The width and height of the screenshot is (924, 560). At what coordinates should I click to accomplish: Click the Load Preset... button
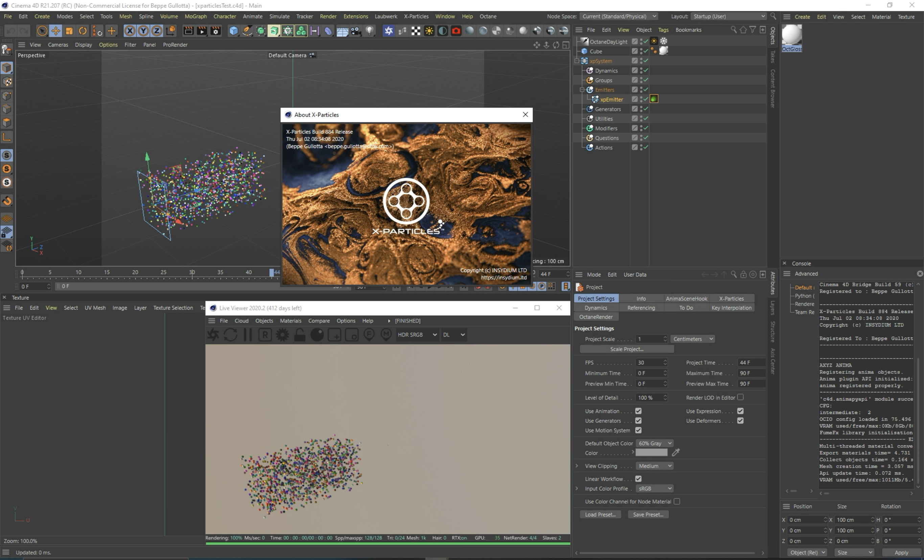[600, 515]
